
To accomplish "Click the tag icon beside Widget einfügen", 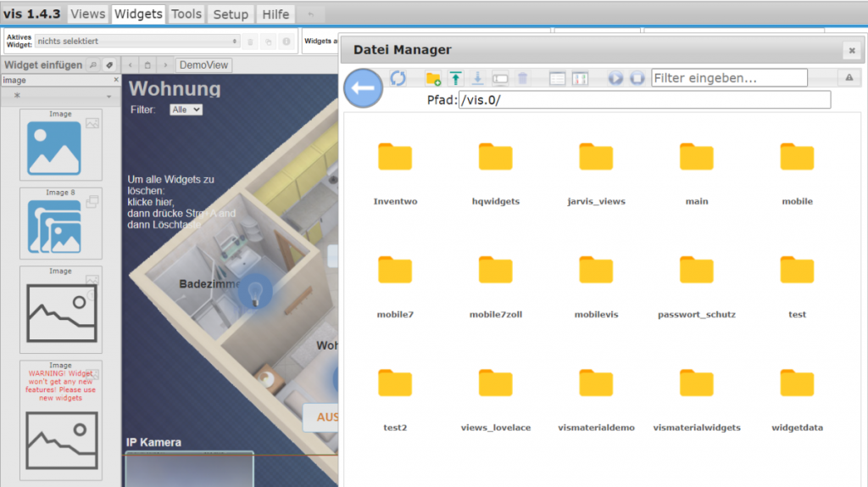I will 109,65.
